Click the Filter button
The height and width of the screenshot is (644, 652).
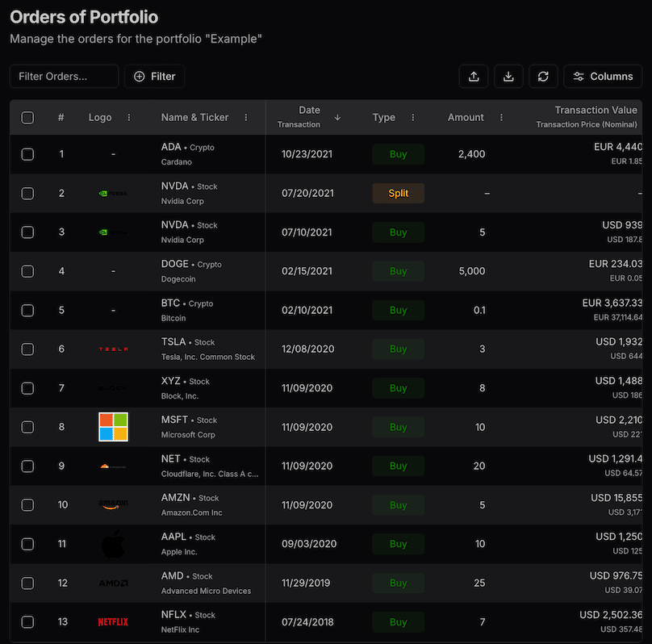[x=154, y=77]
